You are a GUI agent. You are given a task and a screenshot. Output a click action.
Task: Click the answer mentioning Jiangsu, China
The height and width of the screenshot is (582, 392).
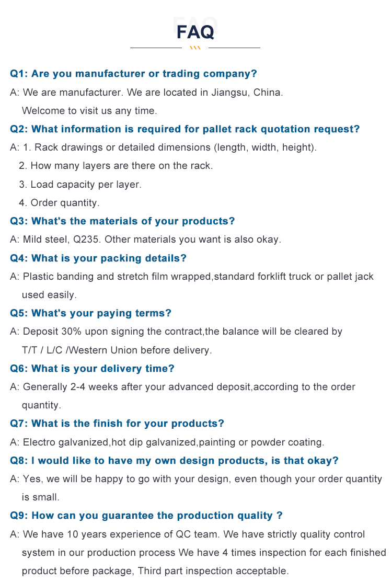(x=146, y=93)
